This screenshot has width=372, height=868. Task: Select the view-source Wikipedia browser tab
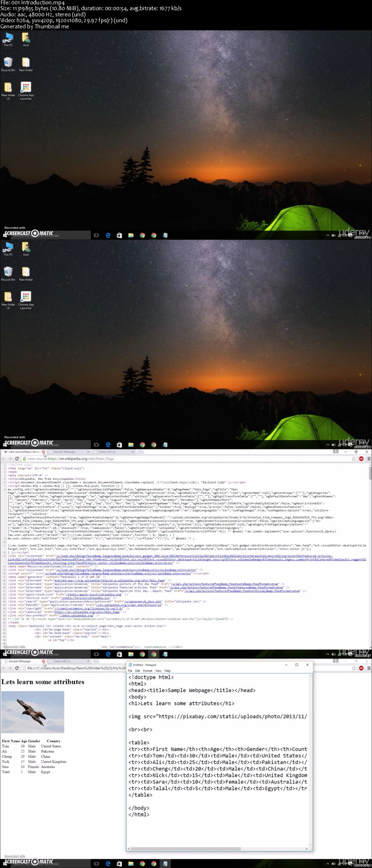click(x=22, y=452)
